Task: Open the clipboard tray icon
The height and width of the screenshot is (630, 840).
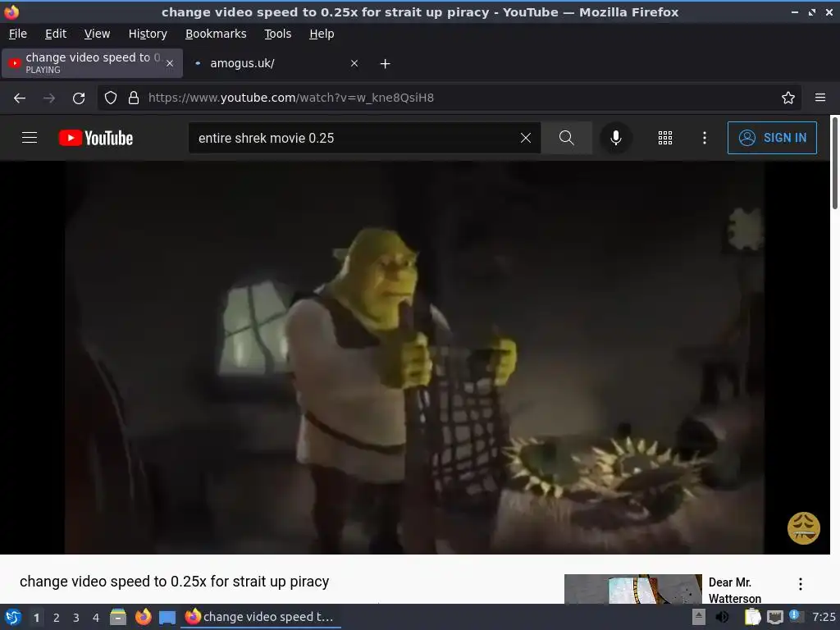Action: [x=753, y=617]
